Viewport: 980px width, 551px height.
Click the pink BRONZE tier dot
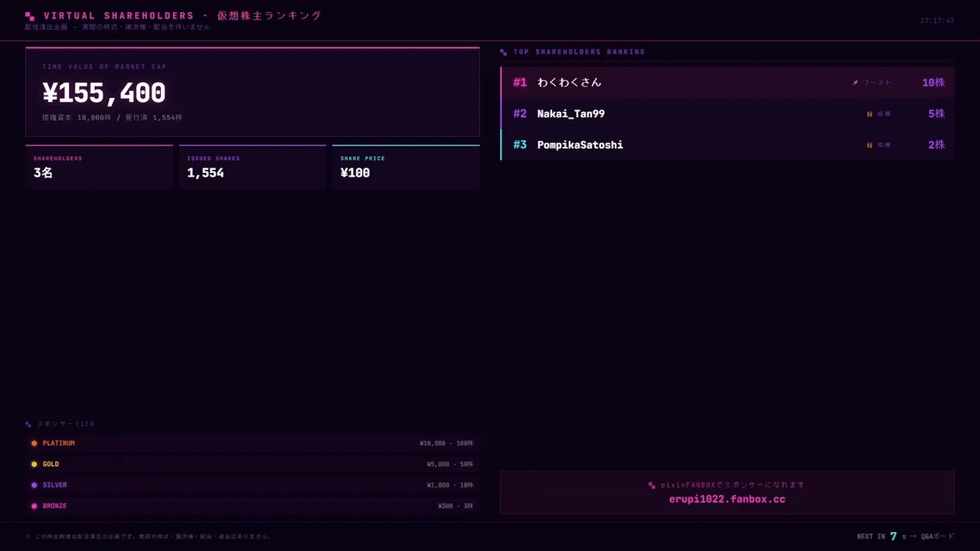point(34,506)
